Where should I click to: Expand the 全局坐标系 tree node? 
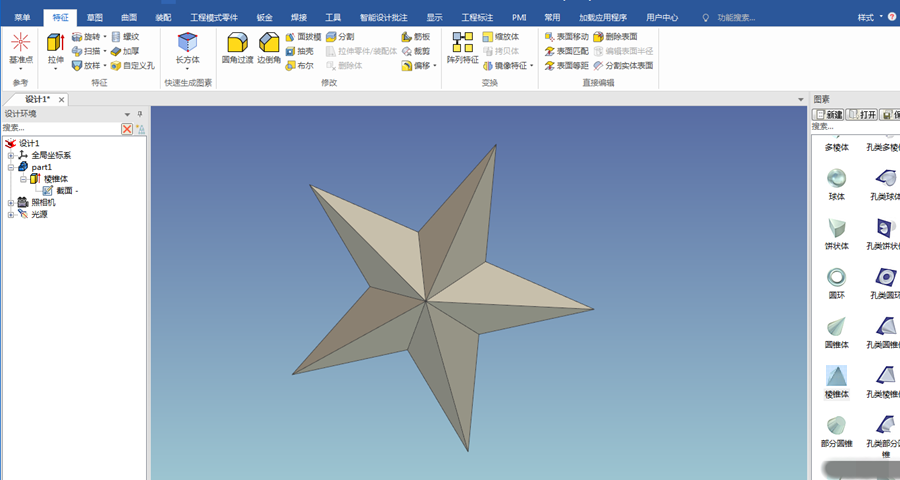click(11, 156)
